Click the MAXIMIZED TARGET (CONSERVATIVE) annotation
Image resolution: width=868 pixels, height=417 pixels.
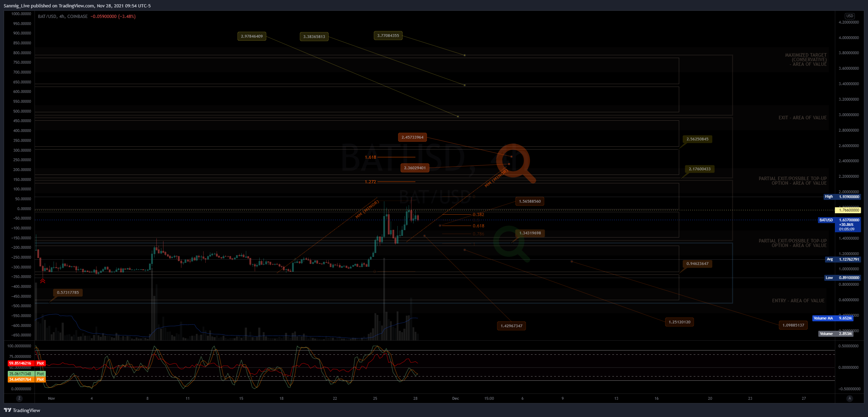coord(806,59)
